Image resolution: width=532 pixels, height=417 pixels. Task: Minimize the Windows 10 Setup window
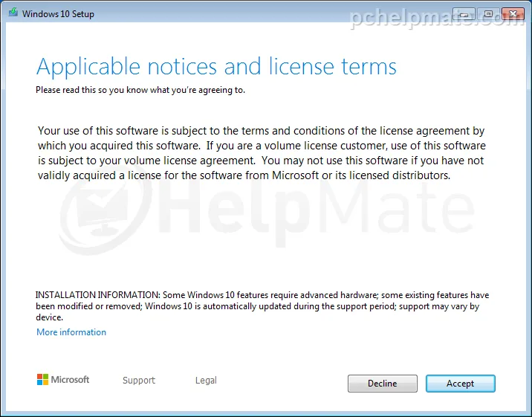464,14
